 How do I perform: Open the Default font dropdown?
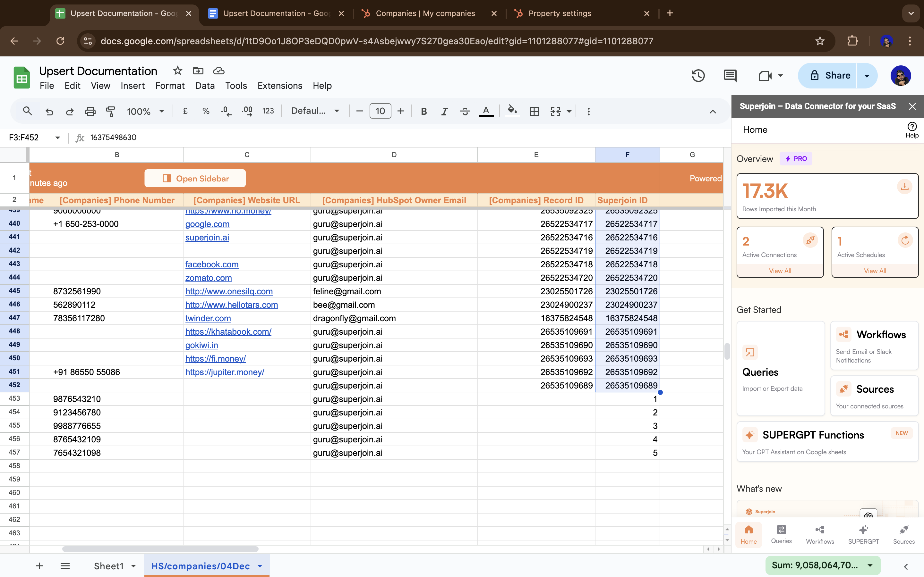[315, 111]
